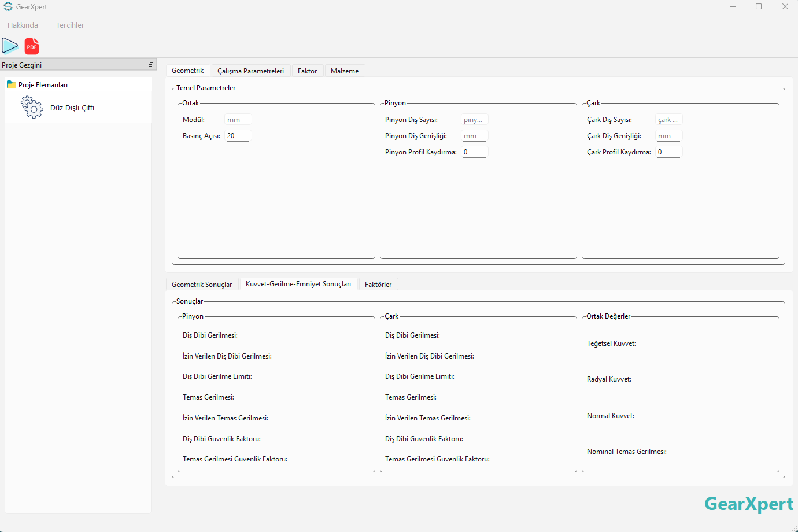Maximize the GearXpert window
Viewport: 798px width, 532px height.
759,7
